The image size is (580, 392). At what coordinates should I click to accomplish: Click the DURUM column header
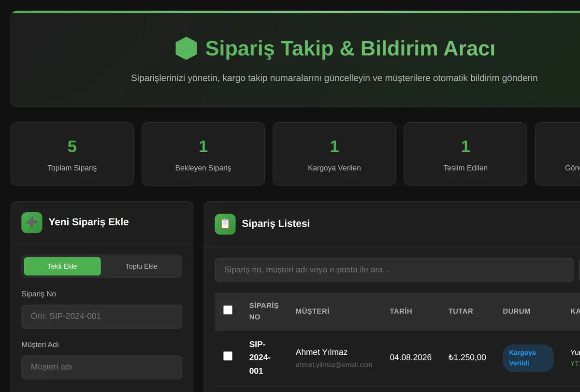pyautogui.click(x=517, y=311)
